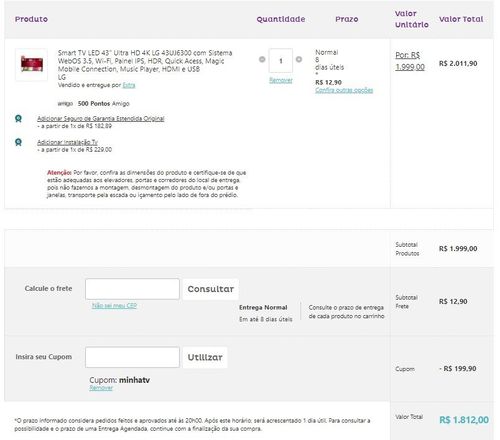The height and width of the screenshot is (440, 500).
Task: Click shipping price R$ 12,90 under Prazo
Action: point(328,82)
